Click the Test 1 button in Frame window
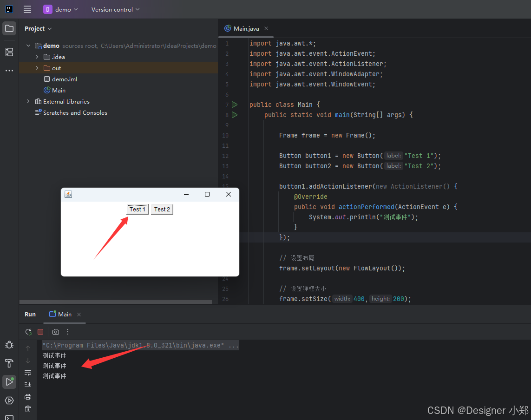The height and width of the screenshot is (420, 531). pyautogui.click(x=138, y=210)
